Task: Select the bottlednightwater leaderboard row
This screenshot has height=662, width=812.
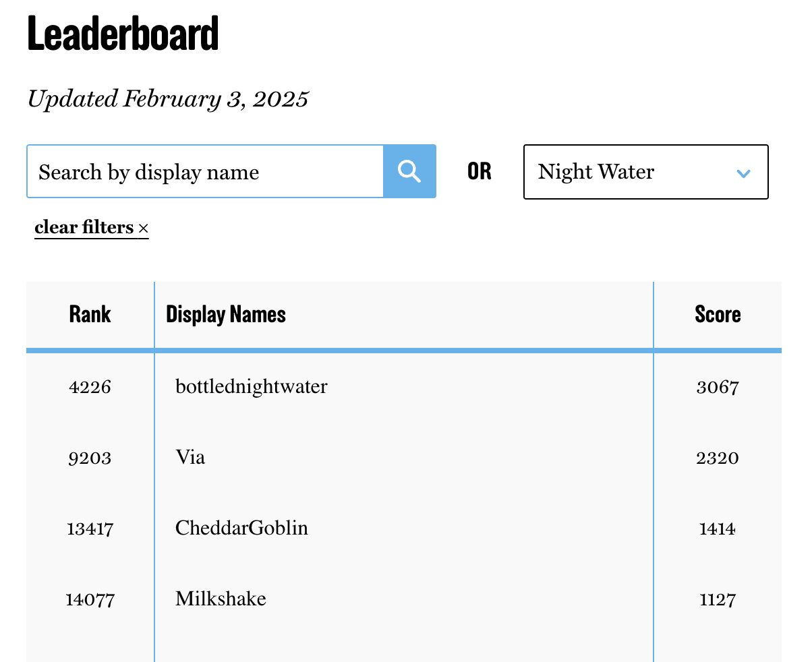Action: pyautogui.click(x=251, y=387)
